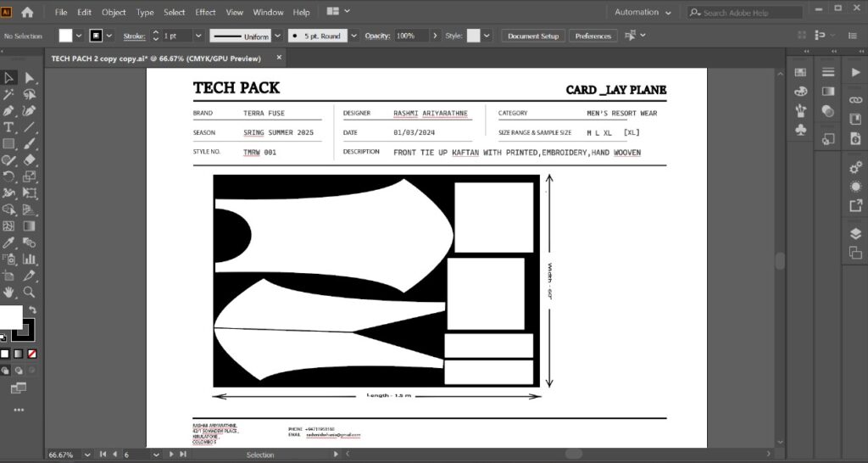Viewport: 868px width, 463px height.
Task: Click the Preferences button
Action: coord(593,36)
